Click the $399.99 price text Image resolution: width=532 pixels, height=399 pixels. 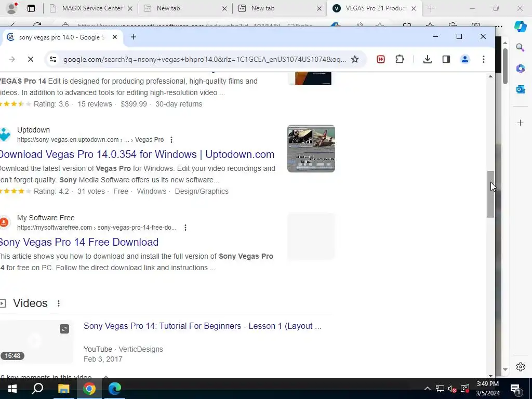[x=134, y=104]
